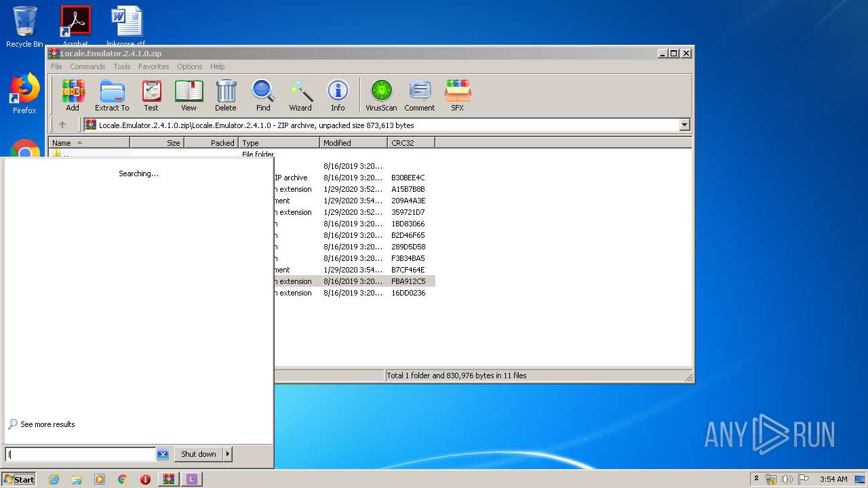This screenshot has width=868, height=488.
Task: Sort file list by Name column
Action: (x=89, y=142)
